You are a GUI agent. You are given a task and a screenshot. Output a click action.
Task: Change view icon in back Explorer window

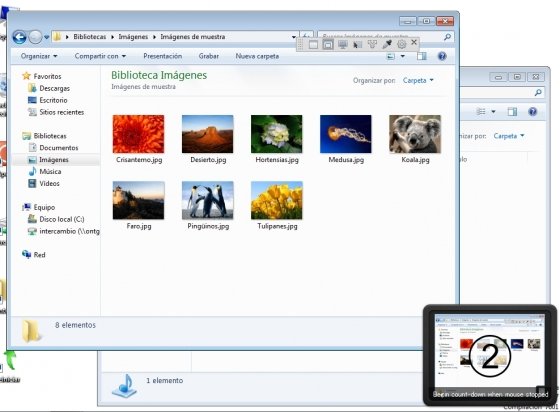(481, 112)
